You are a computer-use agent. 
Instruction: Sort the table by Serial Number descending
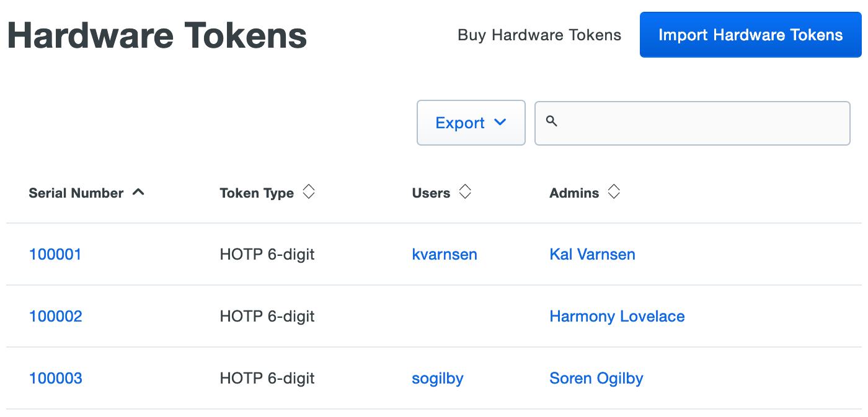point(139,191)
